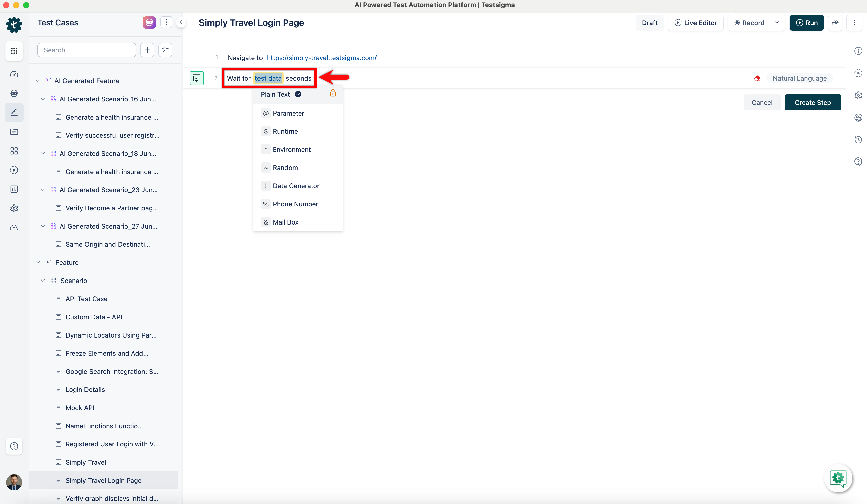
Task: Open the Dry Runs dashed-play icon
Action: coord(14,170)
